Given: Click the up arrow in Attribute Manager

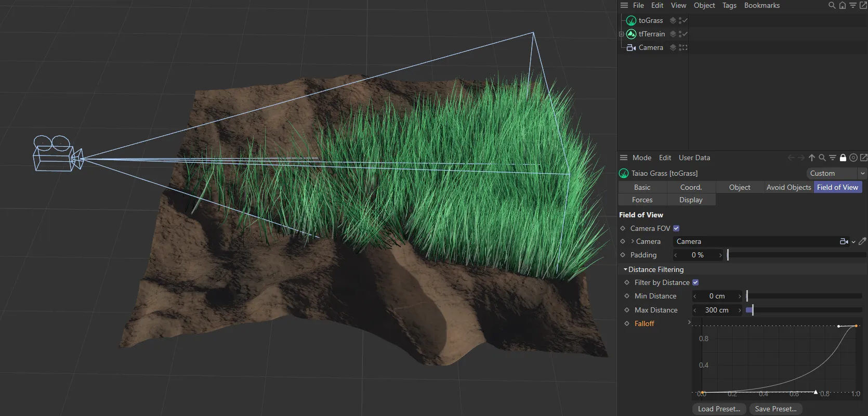Looking at the screenshot, I should (x=812, y=158).
